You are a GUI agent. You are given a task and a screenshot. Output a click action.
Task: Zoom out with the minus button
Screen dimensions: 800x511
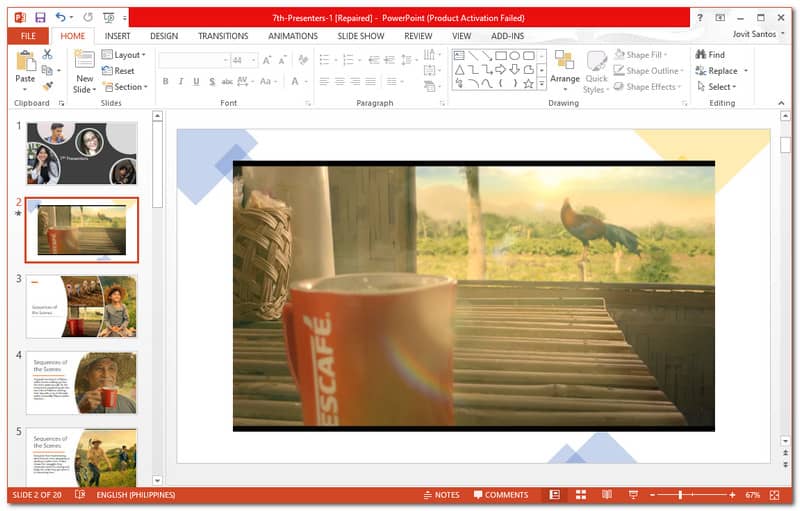[652, 495]
